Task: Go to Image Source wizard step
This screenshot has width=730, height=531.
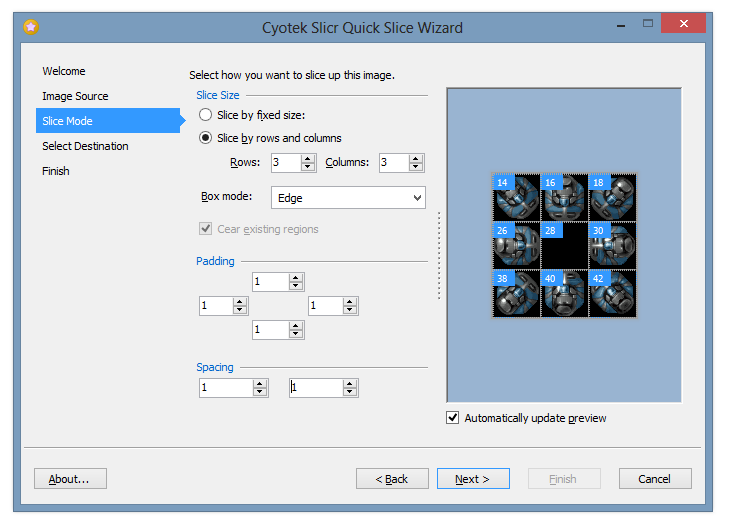Action: (75, 96)
